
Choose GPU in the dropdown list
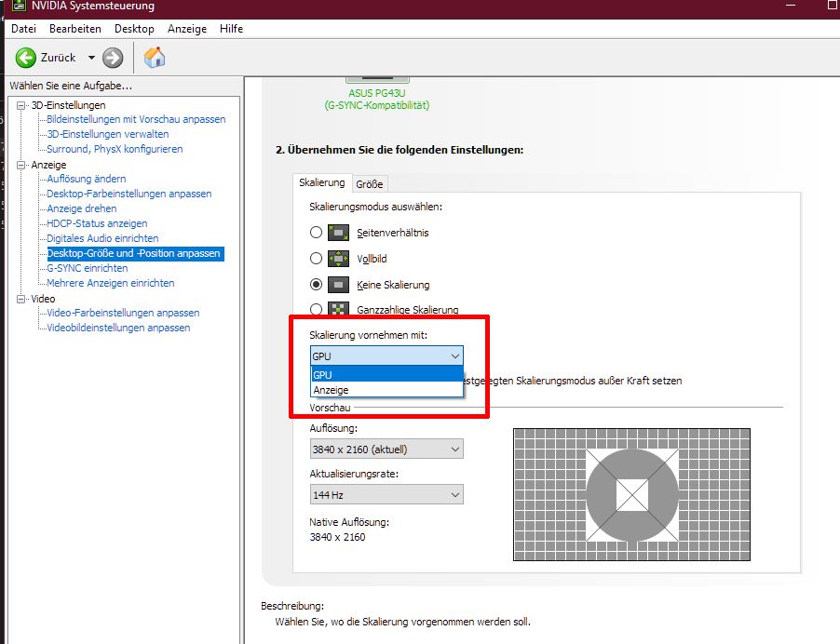click(386, 375)
